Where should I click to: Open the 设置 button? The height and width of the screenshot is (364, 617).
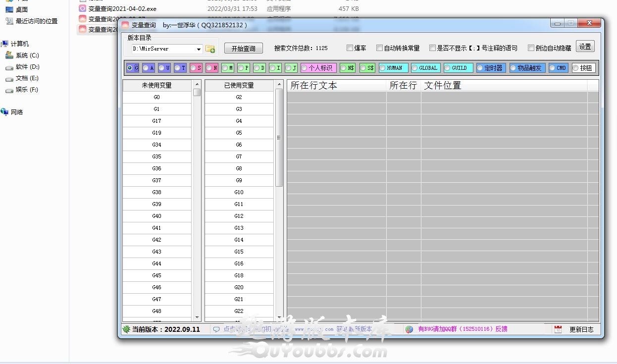click(x=585, y=47)
